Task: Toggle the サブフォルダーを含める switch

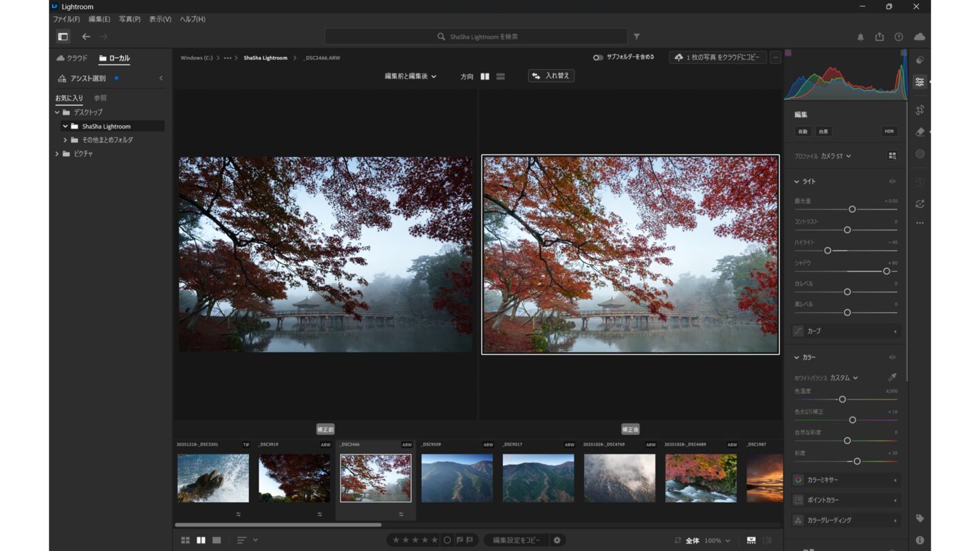Action: coord(598,58)
